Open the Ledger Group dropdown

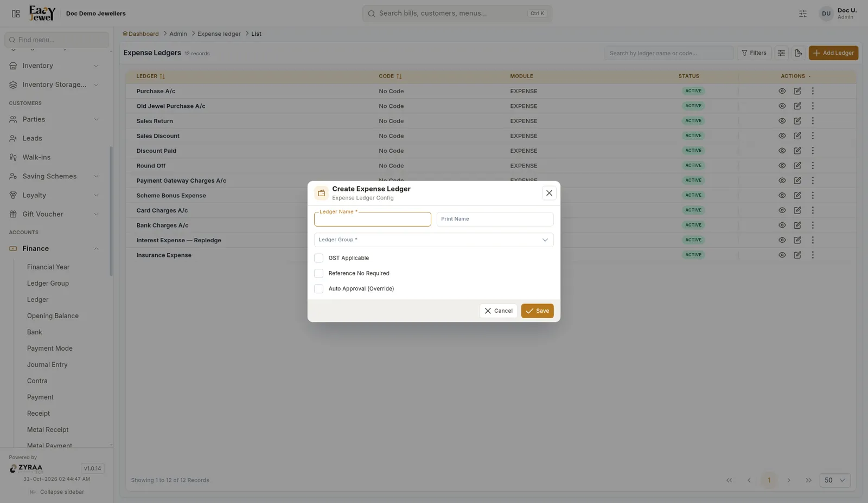pyautogui.click(x=434, y=240)
